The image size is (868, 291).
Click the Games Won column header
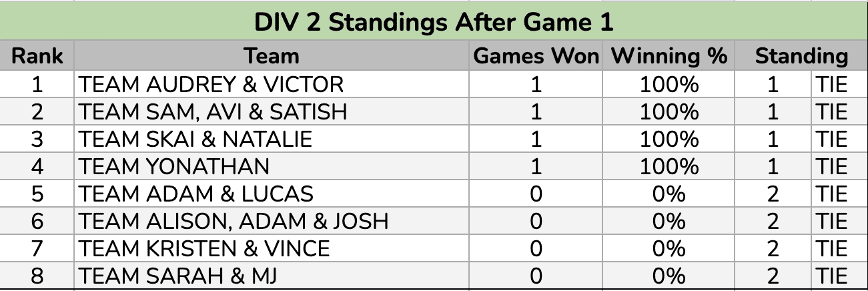tap(536, 56)
